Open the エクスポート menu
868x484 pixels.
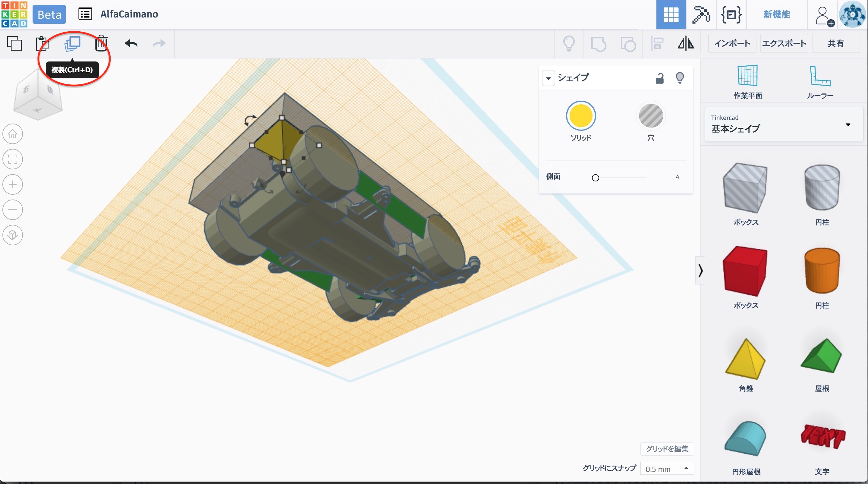(x=784, y=43)
